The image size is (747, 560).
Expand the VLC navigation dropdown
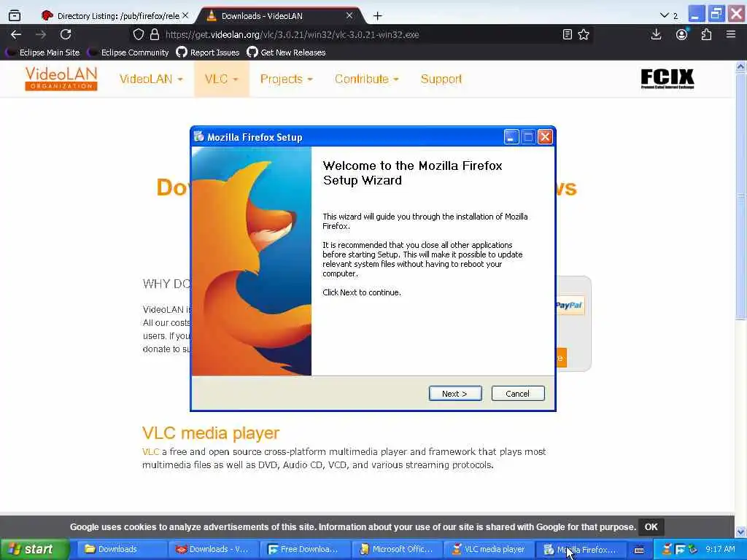222,79
